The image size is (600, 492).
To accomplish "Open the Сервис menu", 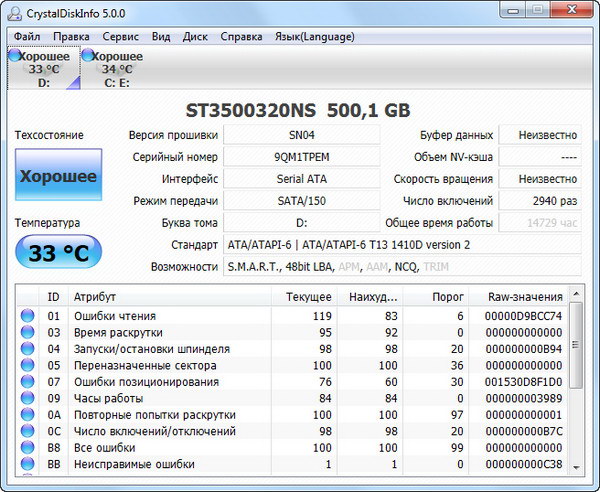I will click(x=120, y=36).
